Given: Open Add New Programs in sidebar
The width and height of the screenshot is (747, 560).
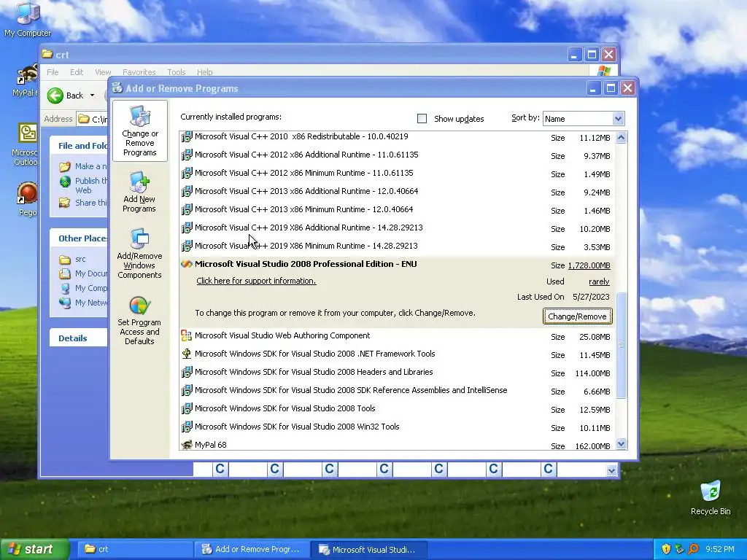Looking at the screenshot, I should (139, 192).
